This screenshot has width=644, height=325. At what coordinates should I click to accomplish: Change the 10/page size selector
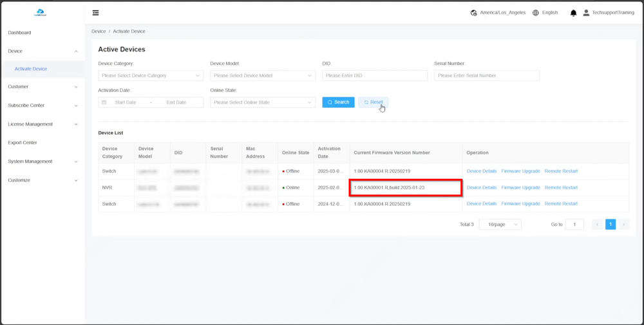(500, 225)
